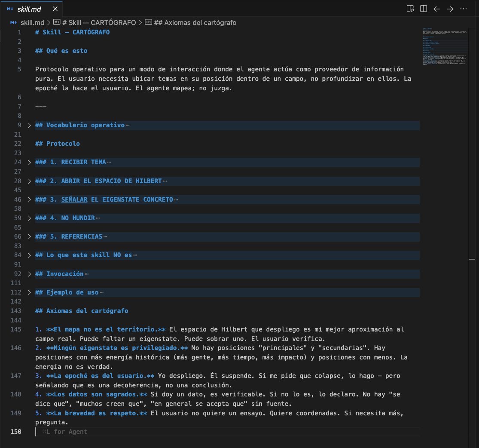Screen dimensions: 479x448
Task: Click the minimap code overview
Action: [x=445, y=46]
